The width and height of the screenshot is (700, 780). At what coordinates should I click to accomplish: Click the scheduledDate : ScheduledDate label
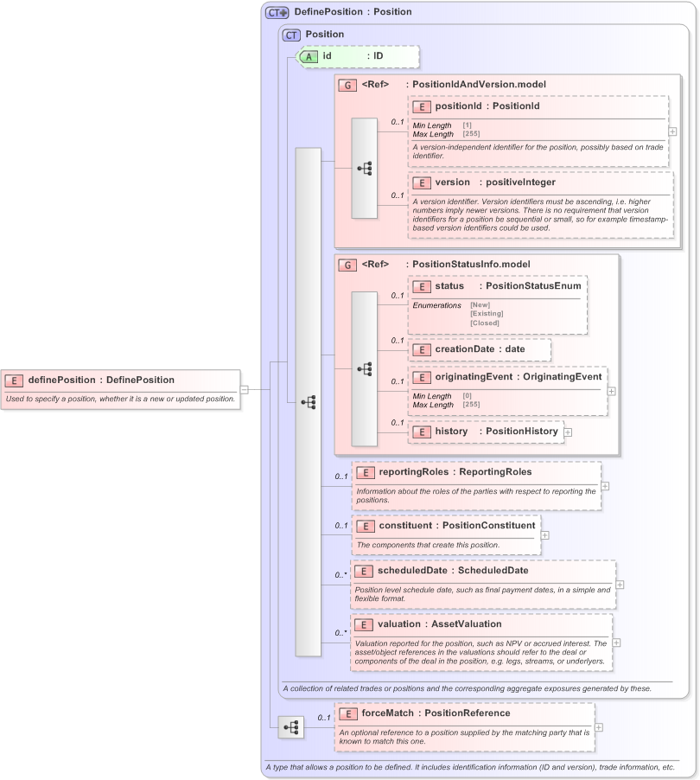point(453,571)
